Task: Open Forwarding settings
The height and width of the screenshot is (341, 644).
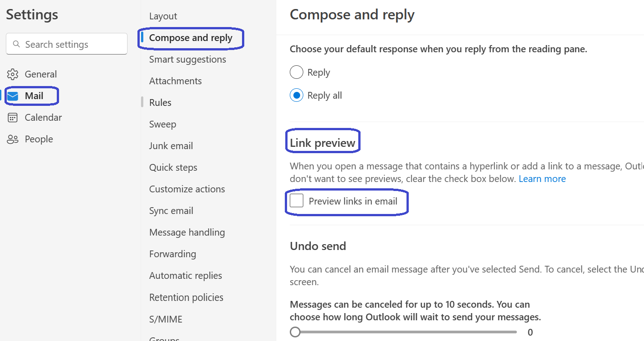Action: (x=173, y=254)
